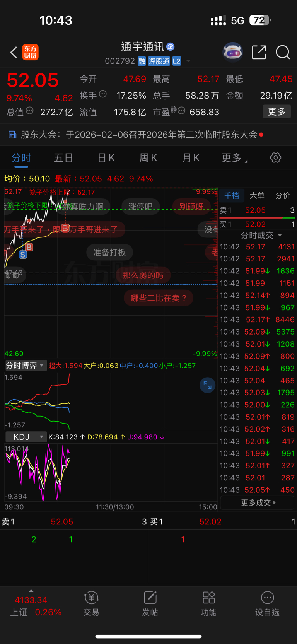Expand the stock code dropdown arrow
Image resolution: width=297 pixels, height=644 pixels.
(x=188, y=61)
